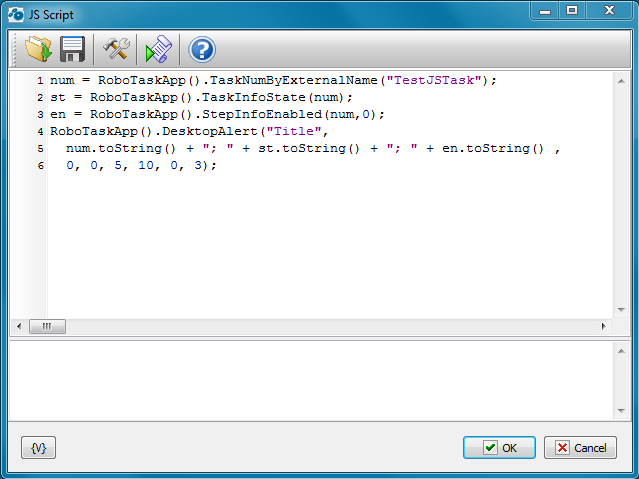
Task: Click TaskNumByExternalName on line 1
Action: 294,80
